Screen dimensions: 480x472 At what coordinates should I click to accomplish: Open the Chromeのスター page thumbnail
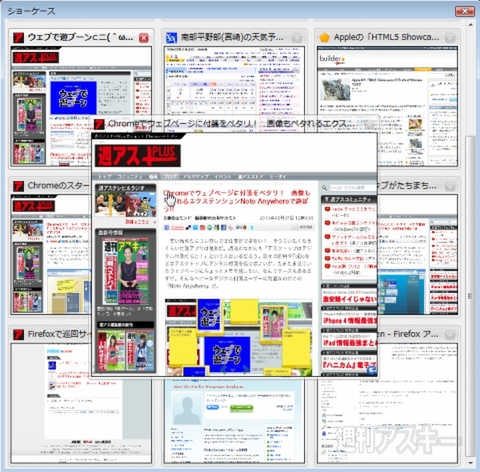[x=50, y=254]
